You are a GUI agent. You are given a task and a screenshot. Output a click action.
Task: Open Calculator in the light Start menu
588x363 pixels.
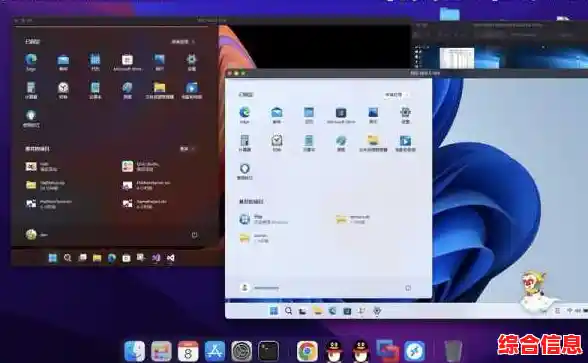tap(244, 141)
